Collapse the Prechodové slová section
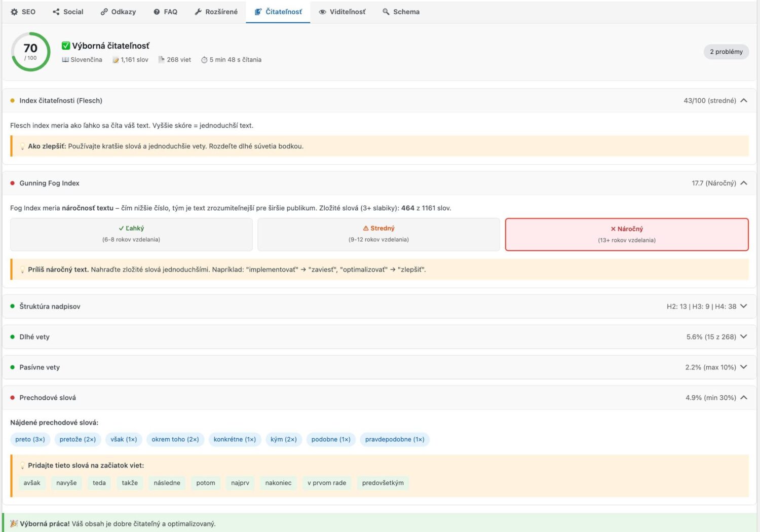 744,397
